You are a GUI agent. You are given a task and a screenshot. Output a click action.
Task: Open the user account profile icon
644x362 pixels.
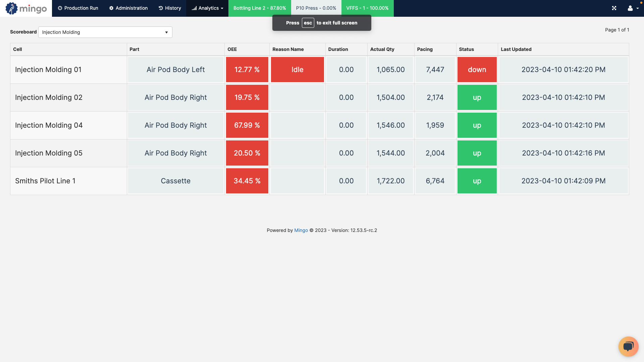[631, 8]
